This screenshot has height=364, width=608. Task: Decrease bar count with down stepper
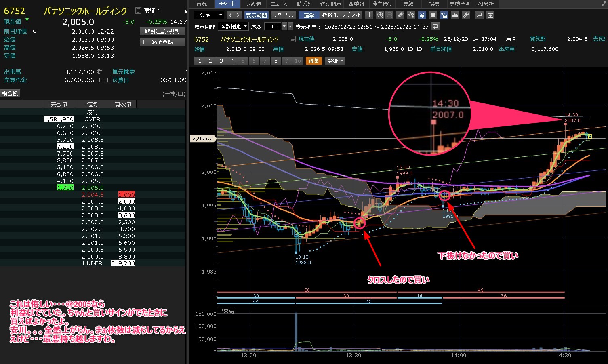click(284, 27)
